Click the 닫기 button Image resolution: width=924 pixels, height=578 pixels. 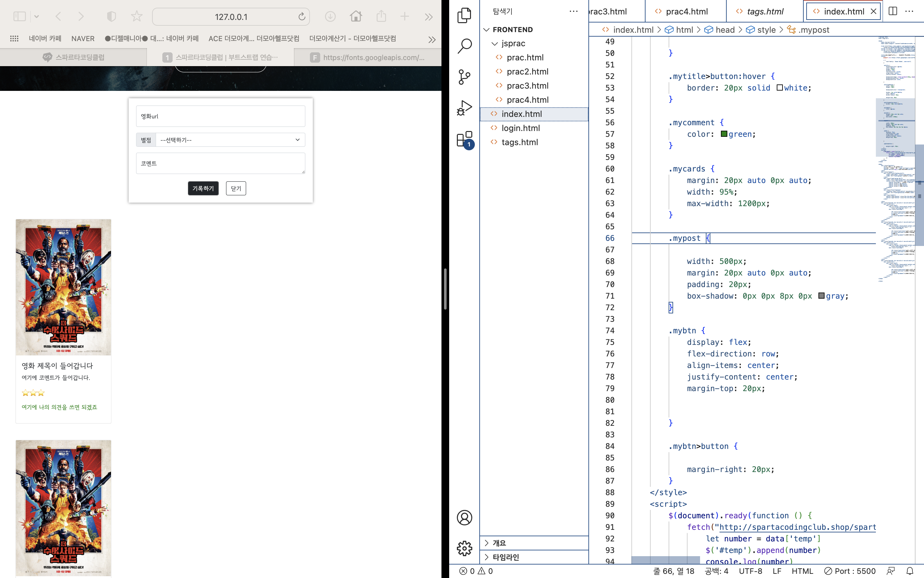pyautogui.click(x=236, y=188)
